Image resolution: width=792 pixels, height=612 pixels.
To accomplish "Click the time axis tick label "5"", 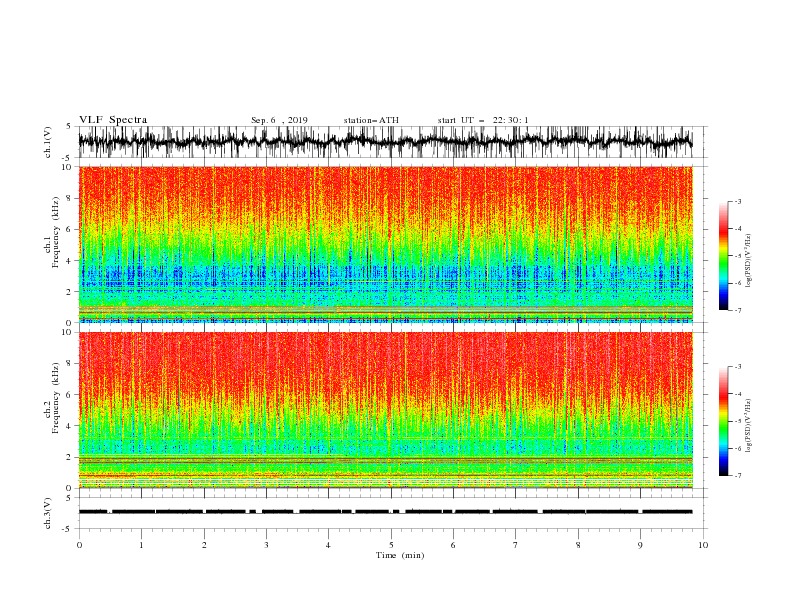I will 391,545.
